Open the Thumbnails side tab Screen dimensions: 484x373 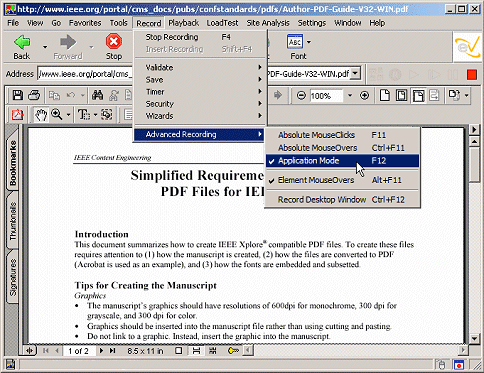coord(13,221)
